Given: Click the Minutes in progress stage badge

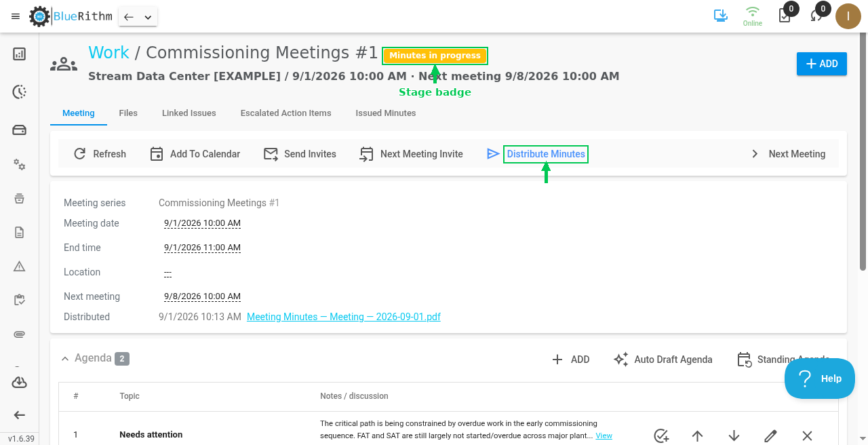Looking at the screenshot, I should [435, 56].
